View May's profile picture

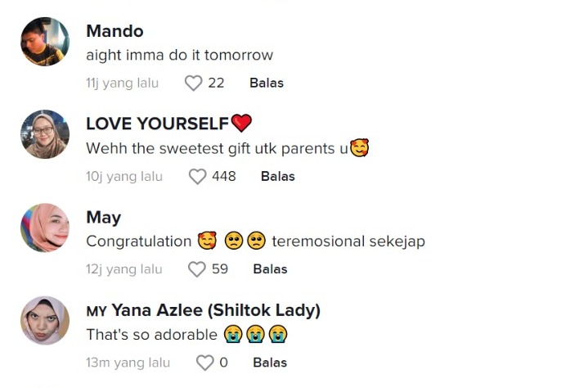pyautogui.click(x=44, y=228)
